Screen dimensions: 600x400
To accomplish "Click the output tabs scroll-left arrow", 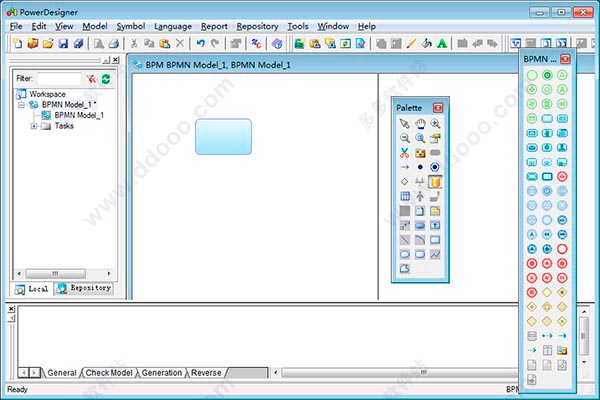I will pos(24,372).
